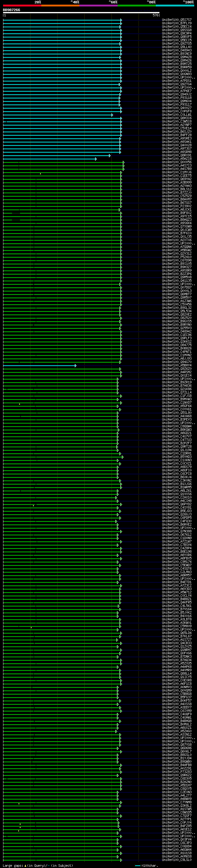This screenshot has width=197, height=868.
Task: Click the short cyan alignment bar for A5AZI8
Action: tap(50, 159)
